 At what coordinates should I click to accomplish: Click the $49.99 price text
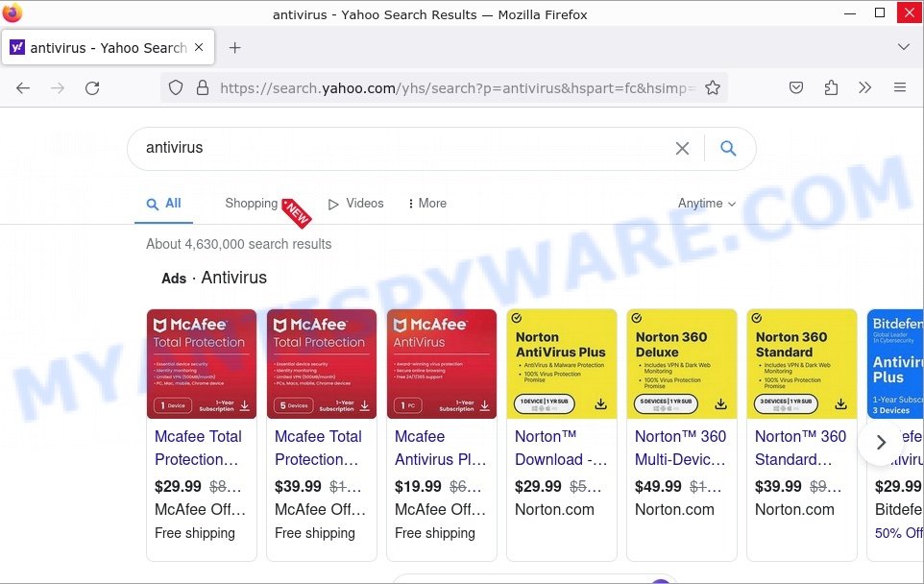pyautogui.click(x=658, y=487)
